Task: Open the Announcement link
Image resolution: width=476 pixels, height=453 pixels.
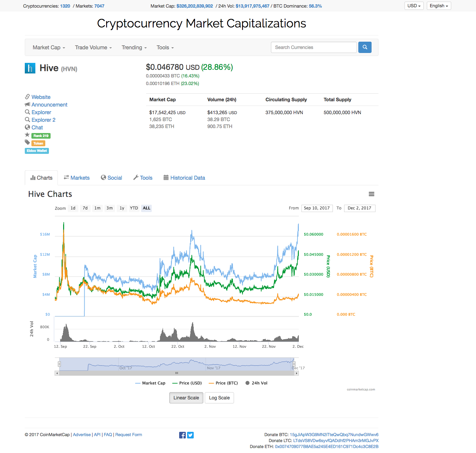Action: click(x=50, y=105)
